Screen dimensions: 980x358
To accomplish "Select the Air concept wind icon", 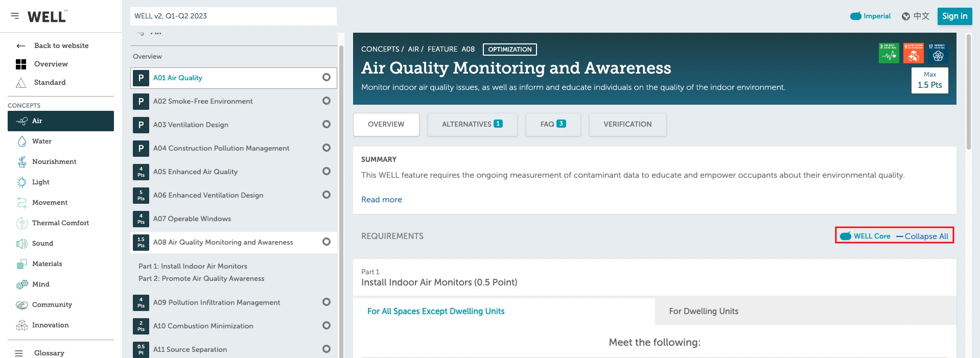I will point(22,121).
